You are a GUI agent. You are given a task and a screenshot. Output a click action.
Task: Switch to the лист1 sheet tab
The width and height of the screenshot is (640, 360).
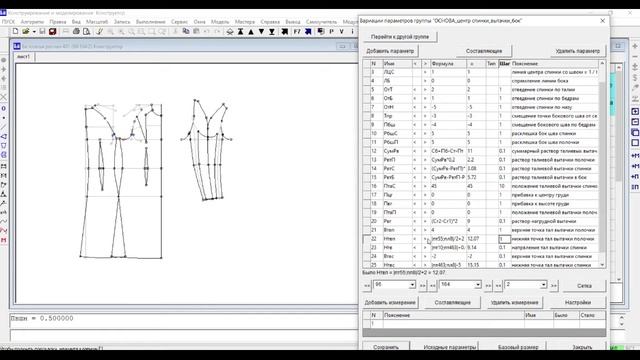[x=23, y=57]
